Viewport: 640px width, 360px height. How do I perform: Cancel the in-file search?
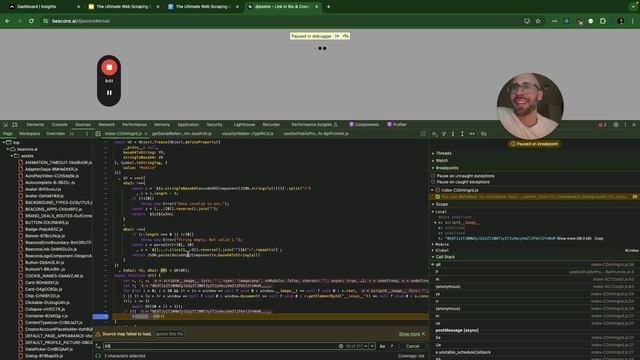pos(412,346)
